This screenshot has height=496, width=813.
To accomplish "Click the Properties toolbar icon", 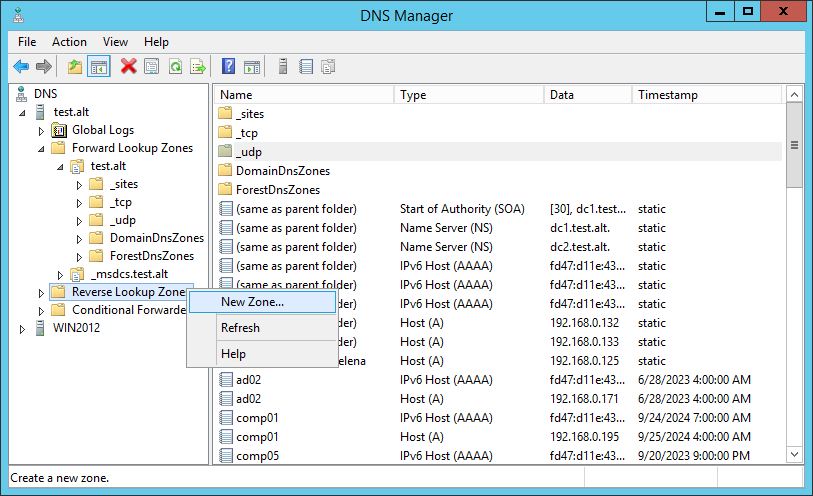I will pos(152,67).
